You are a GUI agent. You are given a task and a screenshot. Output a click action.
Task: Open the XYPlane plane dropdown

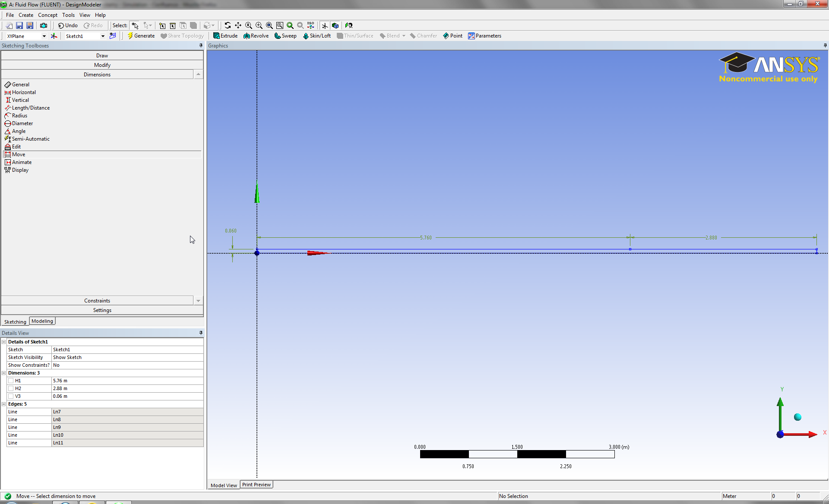(x=44, y=36)
